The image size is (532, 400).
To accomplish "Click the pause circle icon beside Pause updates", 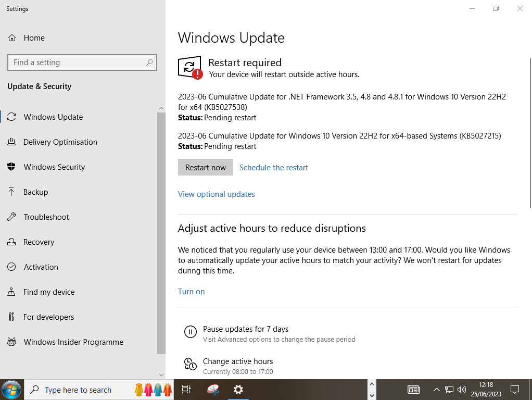I will tap(191, 332).
